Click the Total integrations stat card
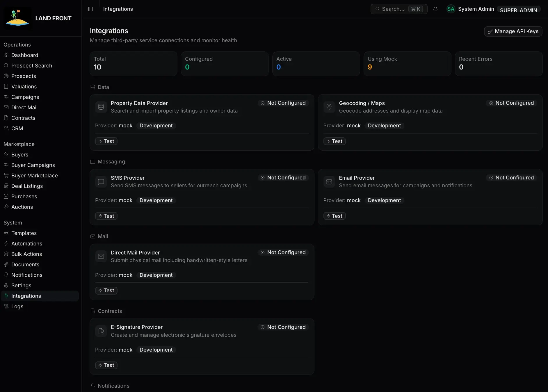 134,64
